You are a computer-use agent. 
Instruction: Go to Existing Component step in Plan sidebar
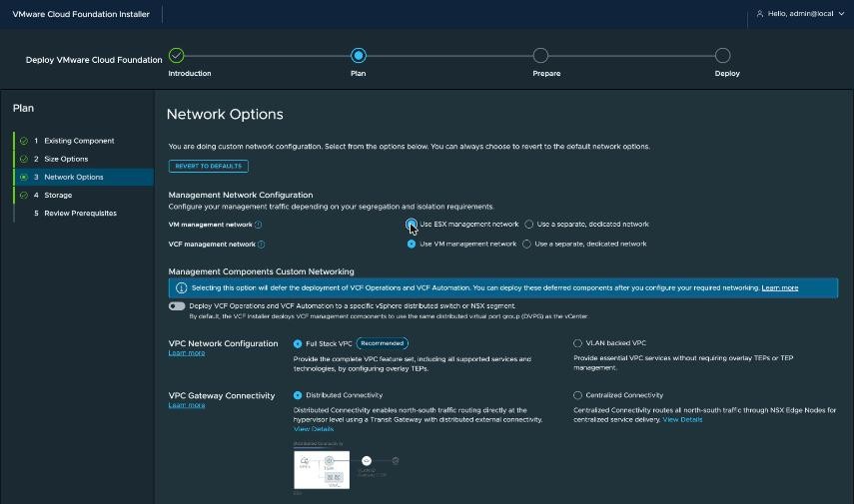79,141
